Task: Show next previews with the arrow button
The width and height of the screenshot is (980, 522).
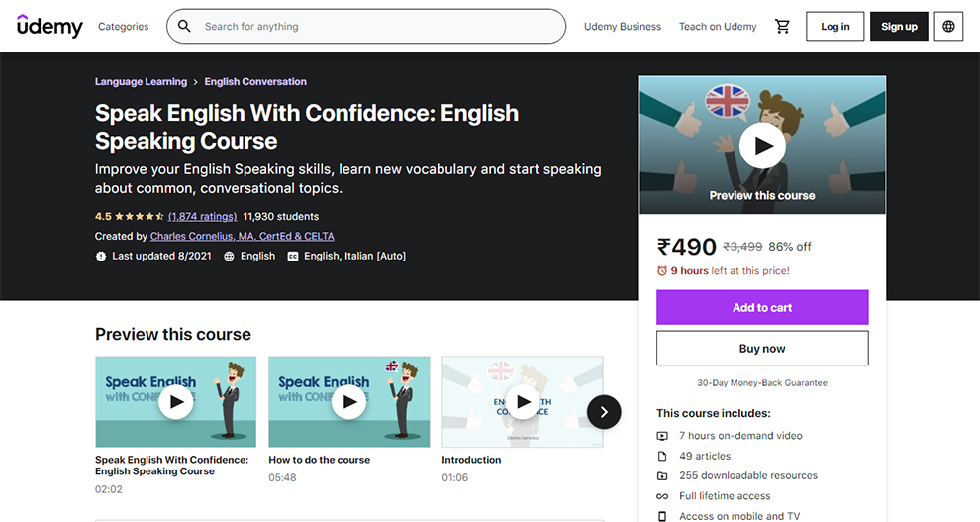Action: [604, 412]
